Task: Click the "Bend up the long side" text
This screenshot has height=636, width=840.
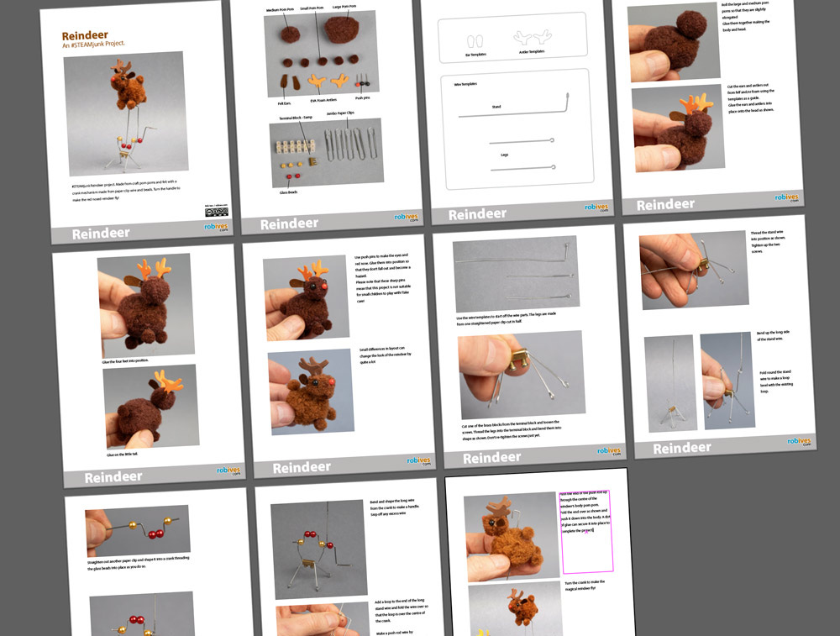Action: click(773, 335)
